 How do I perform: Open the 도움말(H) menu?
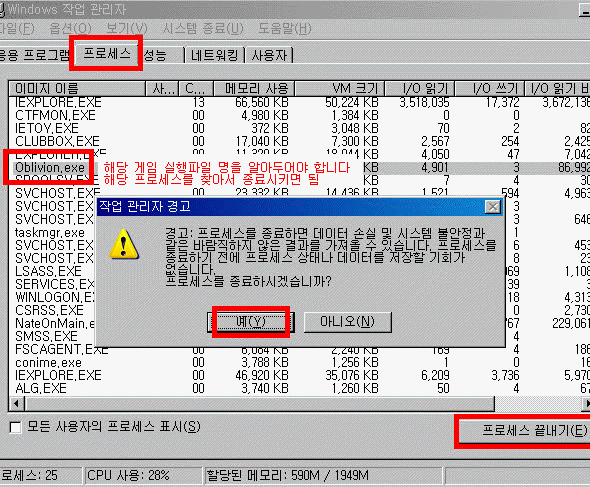pyautogui.click(x=285, y=29)
